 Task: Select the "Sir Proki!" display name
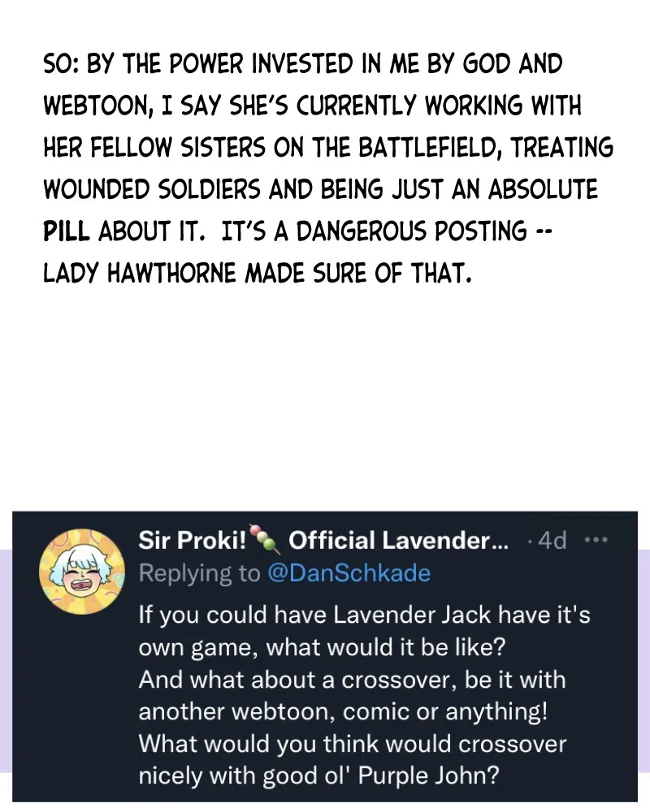pyautogui.click(x=193, y=540)
